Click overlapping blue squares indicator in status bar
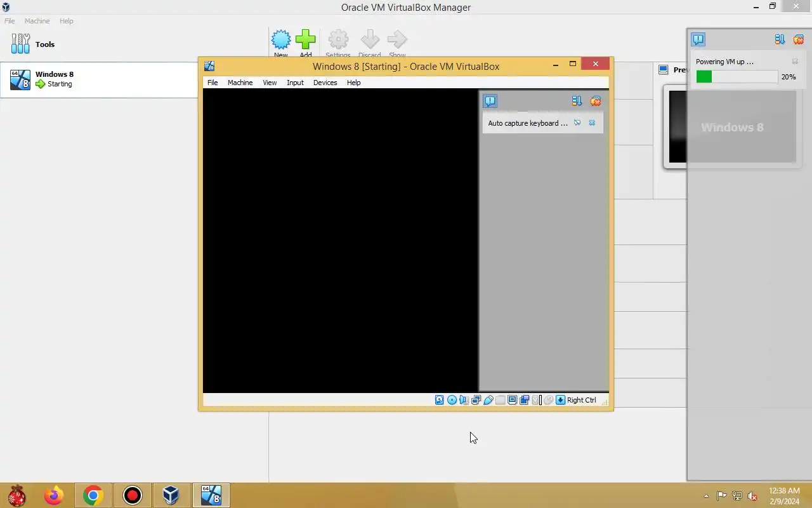 [524, 400]
